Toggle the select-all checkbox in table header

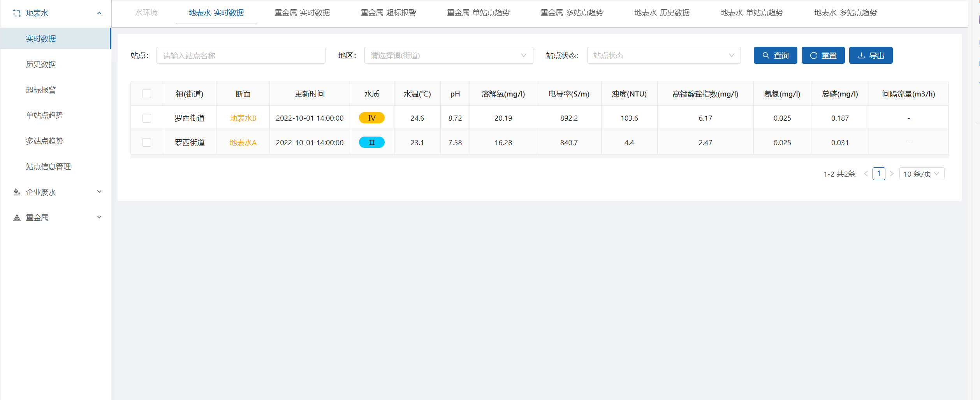[x=147, y=94]
